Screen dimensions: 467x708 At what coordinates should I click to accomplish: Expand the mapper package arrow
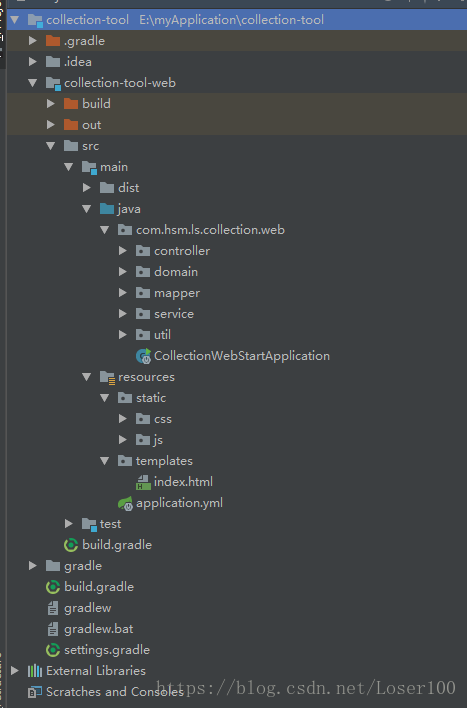coord(122,293)
